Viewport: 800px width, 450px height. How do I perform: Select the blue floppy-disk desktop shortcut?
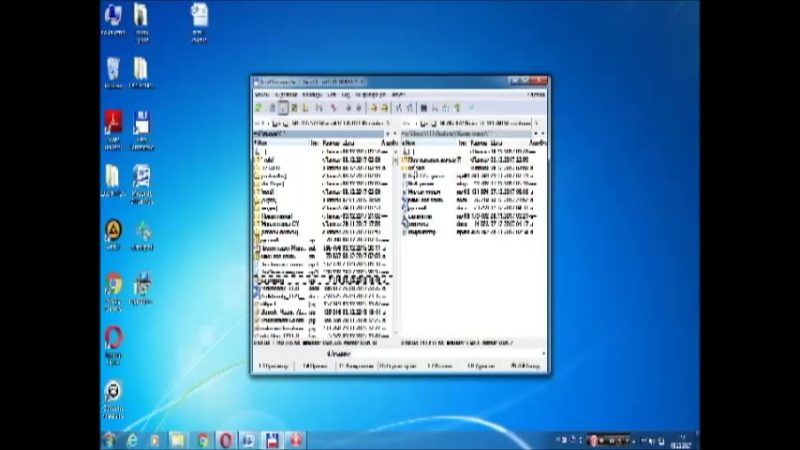(142, 130)
